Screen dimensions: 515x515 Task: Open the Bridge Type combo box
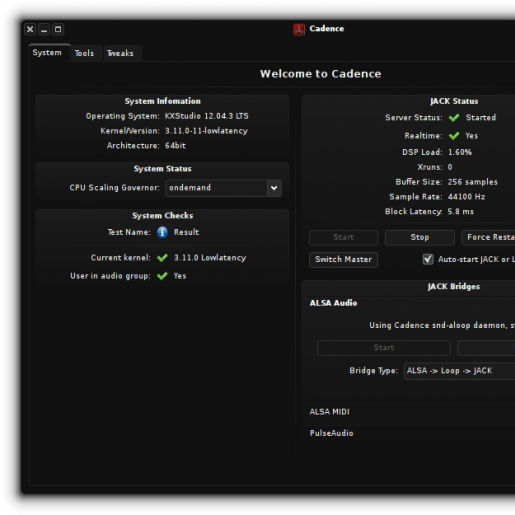tap(459, 371)
